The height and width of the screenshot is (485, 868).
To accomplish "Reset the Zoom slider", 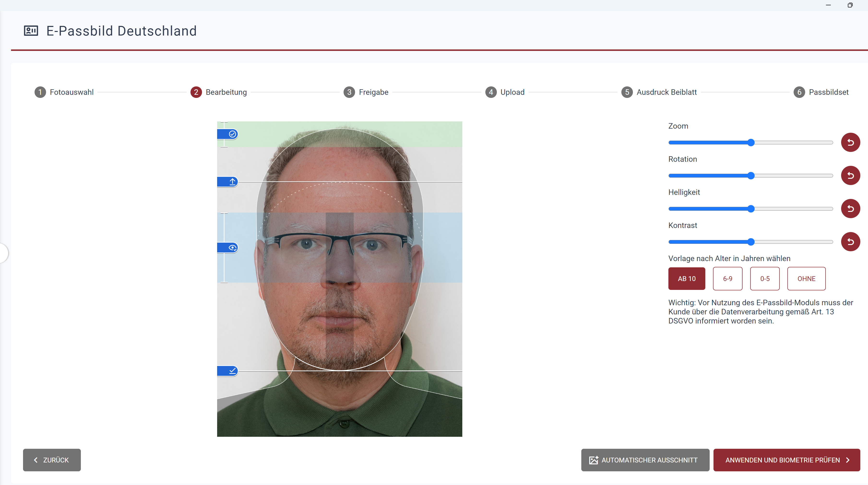I will pyautogui.click(x=850, y=142).
